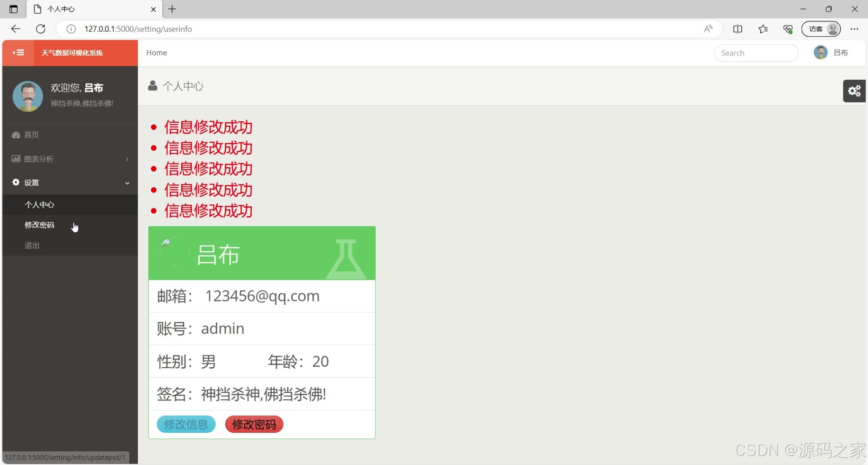
Task: Click the Home breadcrumb link
Action: (x=156, y=53)
